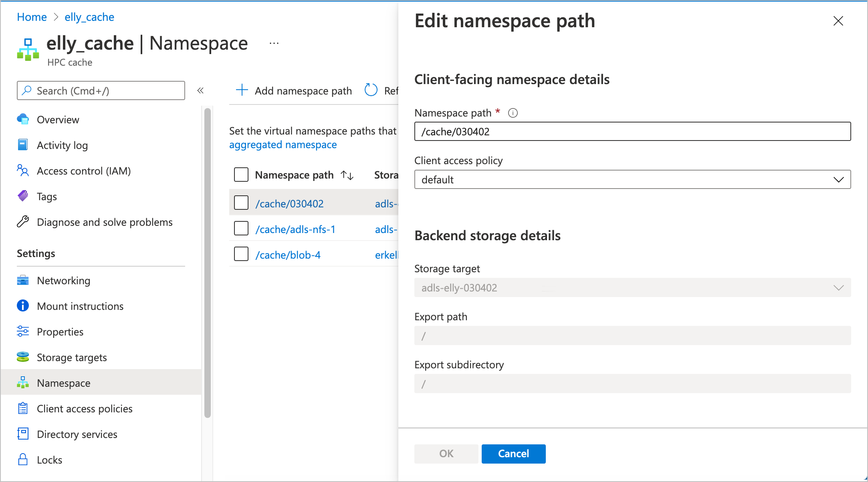868x482 pixels.
Task: Click the Tags icon in sidebar
Action: [23, 196]
